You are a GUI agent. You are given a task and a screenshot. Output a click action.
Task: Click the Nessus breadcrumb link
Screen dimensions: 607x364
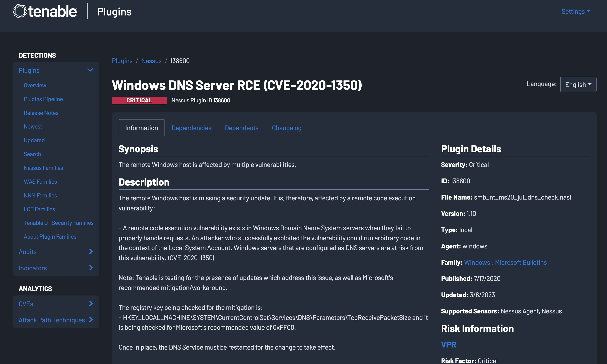tap(151, 61)
